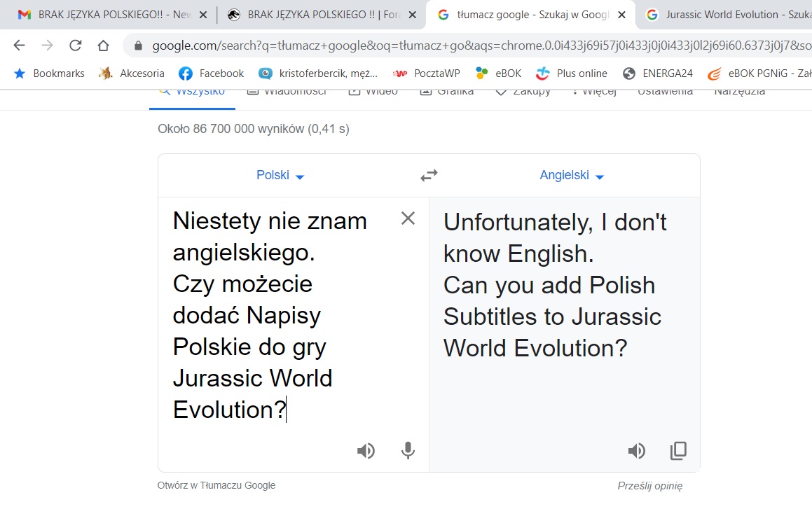Open the Polski source language dropdown
This screenshot has height=516, width=812.
[x=280, y=176]
